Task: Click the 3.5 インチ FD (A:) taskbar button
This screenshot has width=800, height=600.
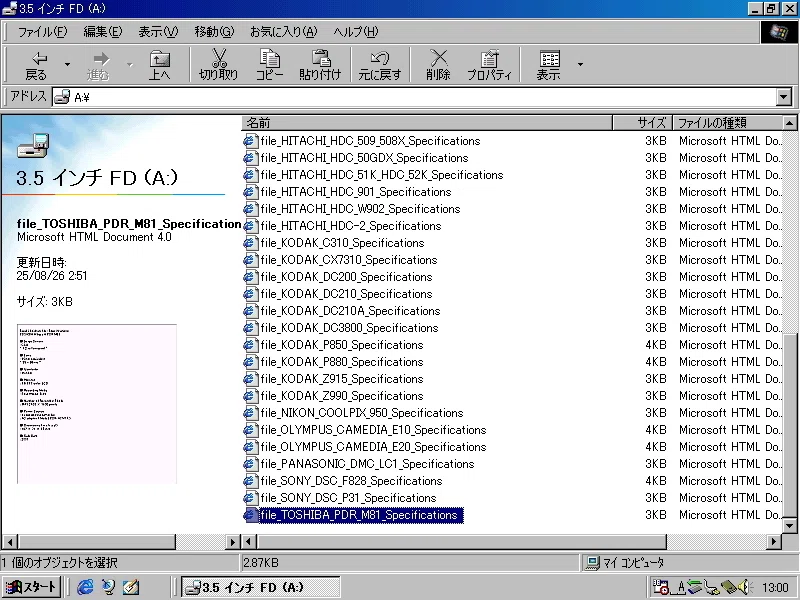Action: 261,587
